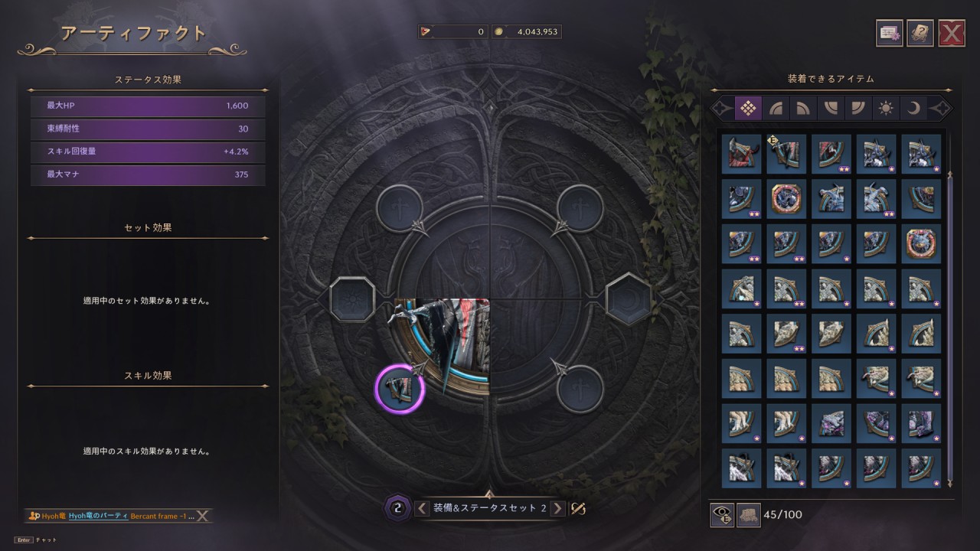Select the round medallion artifact in second row
Viewport: 980px width, 551px height.
(x=786, y=199)
